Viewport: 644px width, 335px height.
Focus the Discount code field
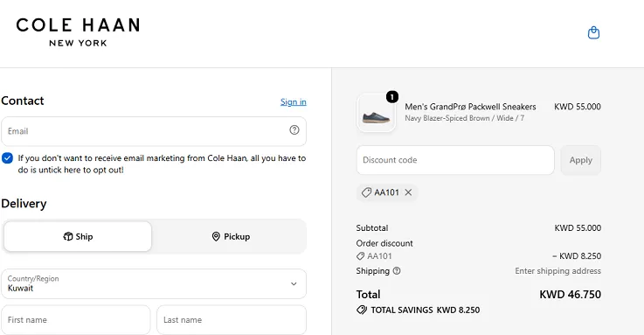455,160
